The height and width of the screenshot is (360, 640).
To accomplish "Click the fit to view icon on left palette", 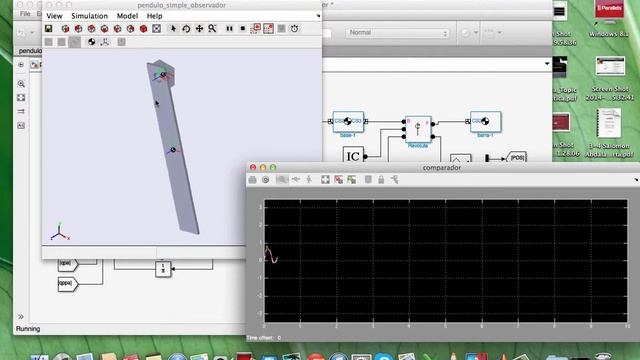I will 21,98.
